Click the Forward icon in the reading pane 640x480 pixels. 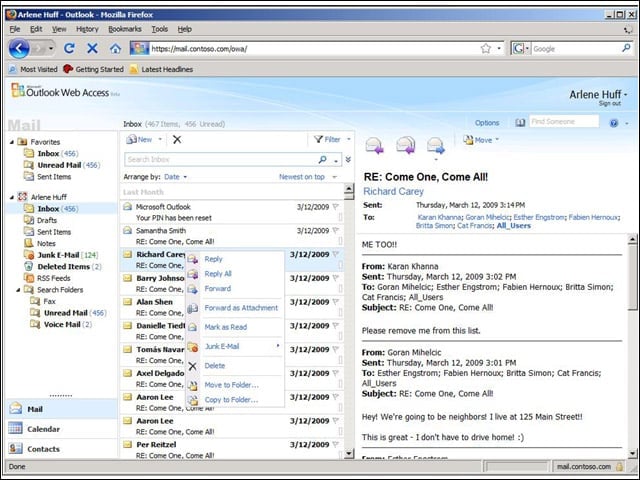point(436,145)
